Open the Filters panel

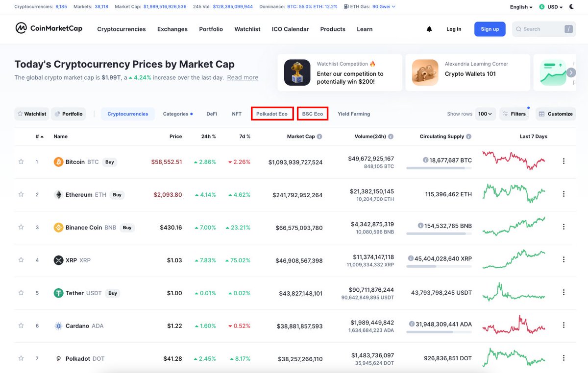pos(514,114)
